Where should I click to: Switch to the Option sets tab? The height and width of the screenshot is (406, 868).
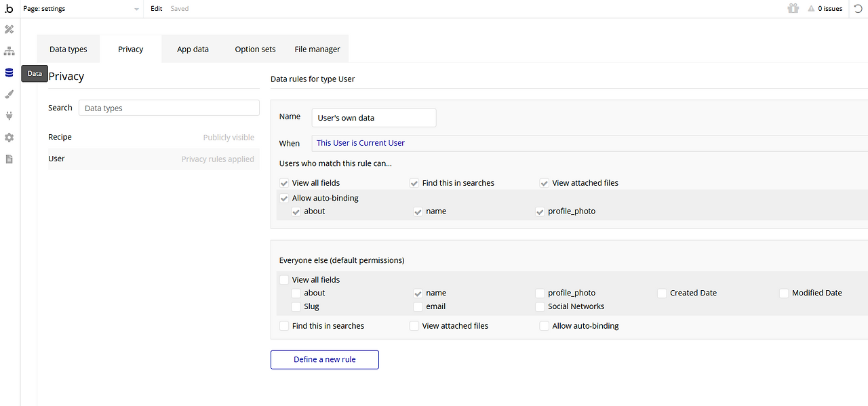255,49
